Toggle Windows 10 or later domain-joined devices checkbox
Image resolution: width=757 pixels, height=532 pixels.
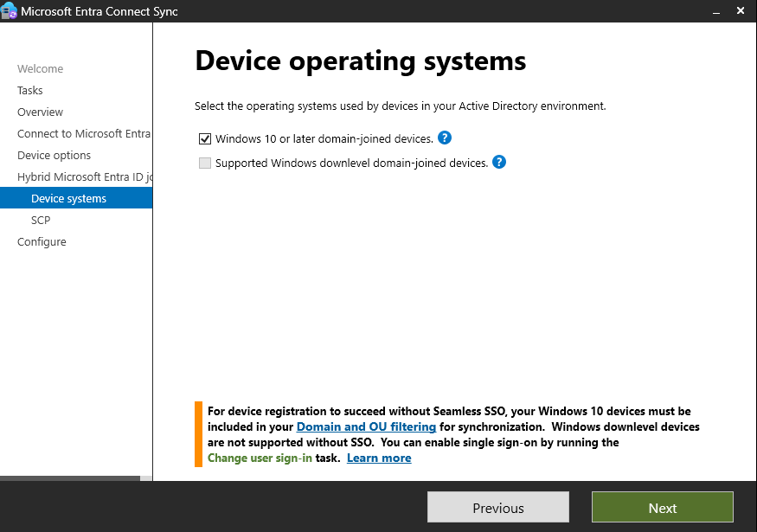205,138
